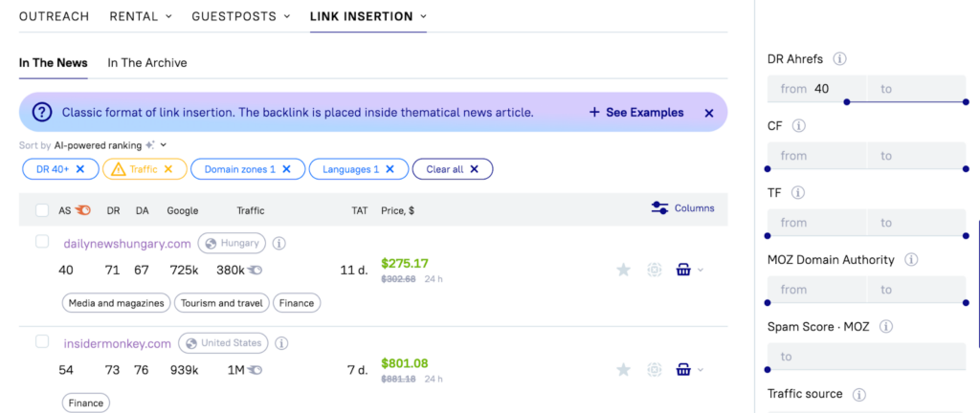980x413 pixels.
Task: Close the link insertion info banner
Action: (709, 113)
